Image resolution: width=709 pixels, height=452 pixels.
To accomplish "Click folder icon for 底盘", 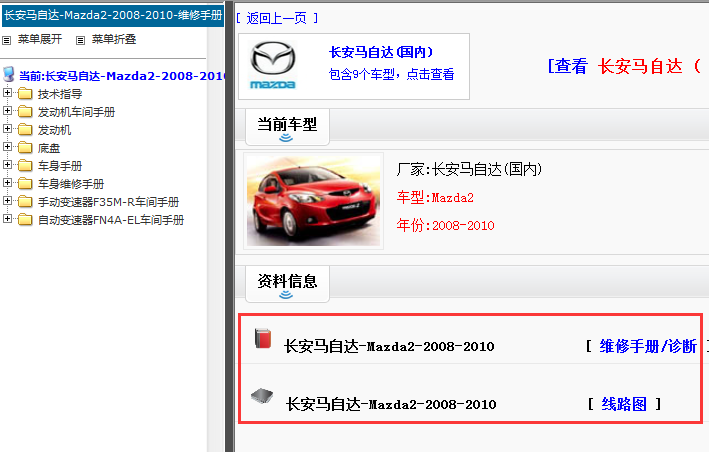I will pyautogui.click(x=25, y=148).
